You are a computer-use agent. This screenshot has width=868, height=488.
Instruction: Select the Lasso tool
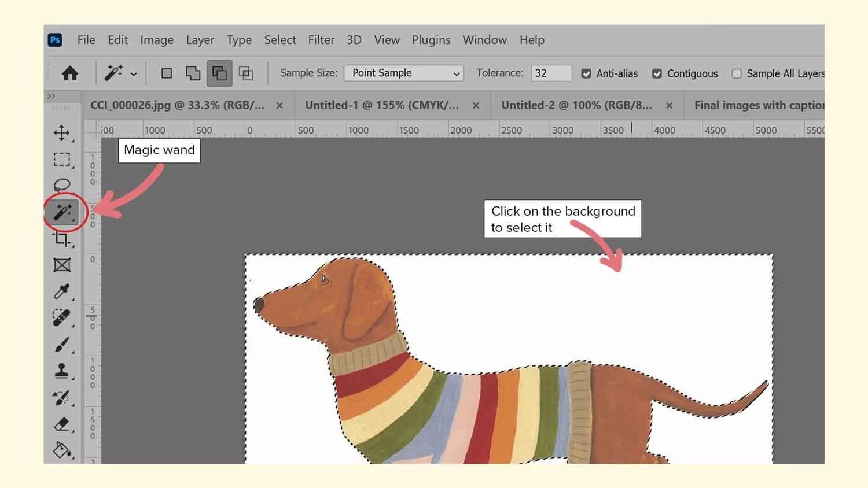(x=62, y=185)
